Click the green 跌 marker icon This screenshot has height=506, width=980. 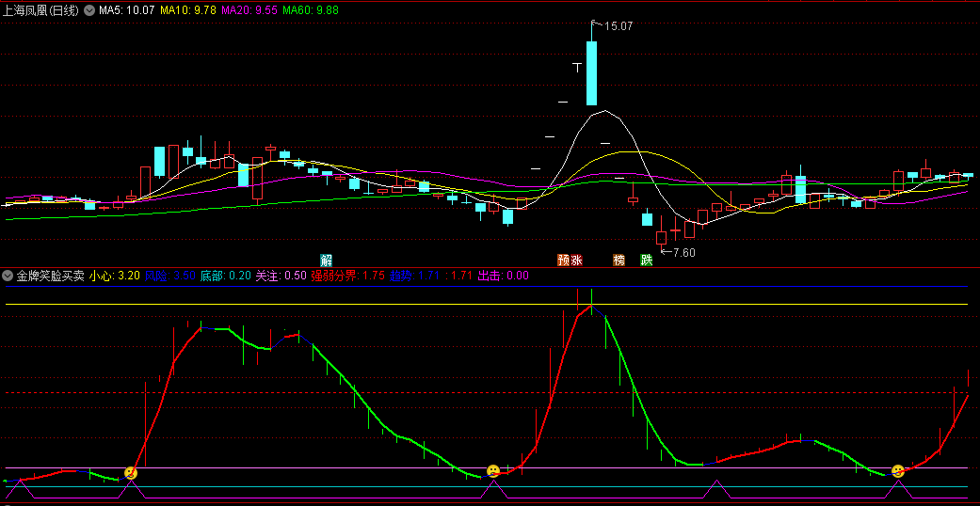point(647,260)
